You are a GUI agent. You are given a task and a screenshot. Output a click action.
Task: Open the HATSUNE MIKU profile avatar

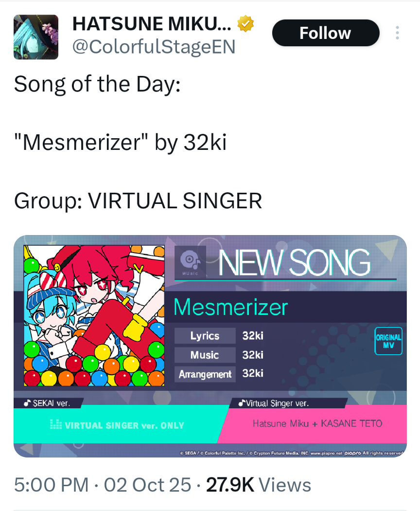coord(36,37)
